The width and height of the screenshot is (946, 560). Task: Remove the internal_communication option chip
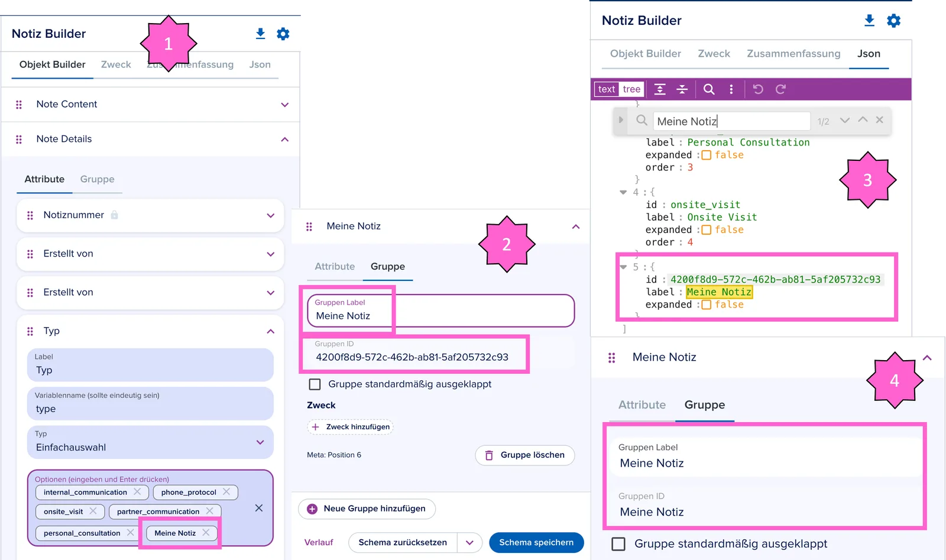(x=137, y=492)
